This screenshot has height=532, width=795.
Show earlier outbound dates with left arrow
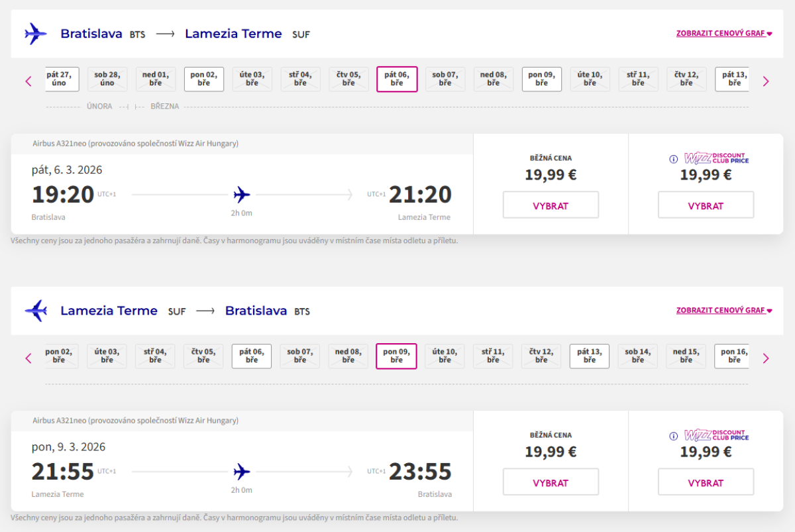[28, 81]
